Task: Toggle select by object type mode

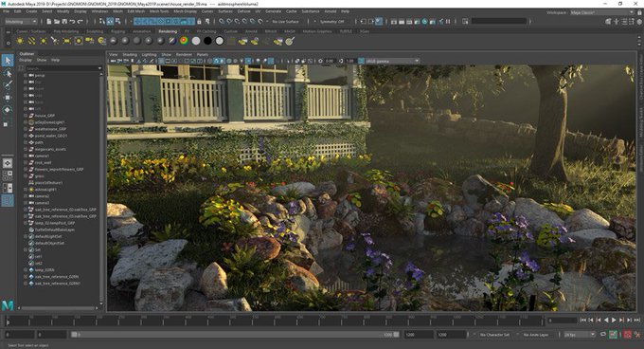Action: pyautogui.click(x=110, y=21)
